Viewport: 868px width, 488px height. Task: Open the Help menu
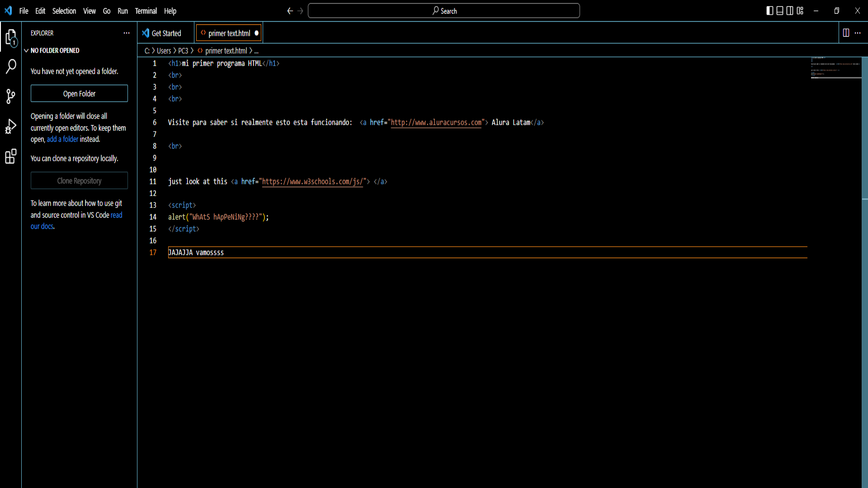pyautogui.click(x=170, y=11)
